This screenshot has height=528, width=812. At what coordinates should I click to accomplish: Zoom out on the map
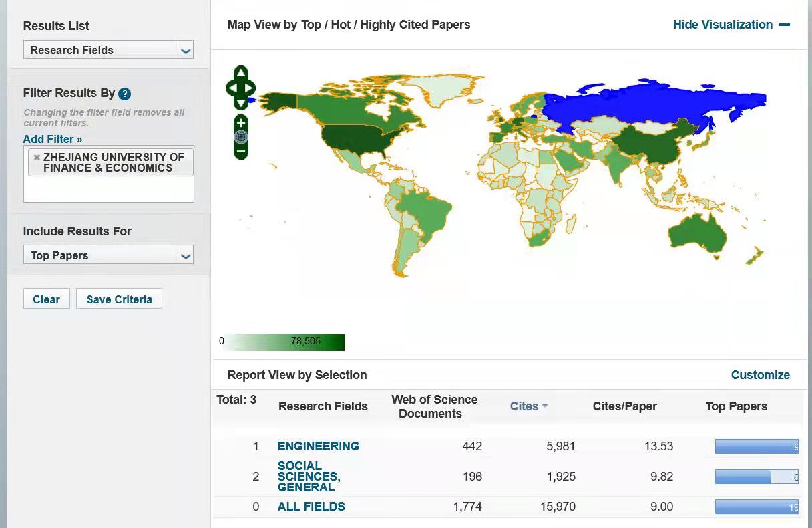pos(241,152)
